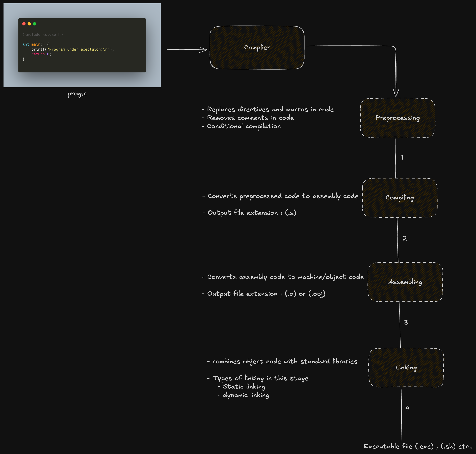Click the green dot in code window
The width and height of the screenshot is (476, 454).
pyautogui.click(x=35, y=24)
